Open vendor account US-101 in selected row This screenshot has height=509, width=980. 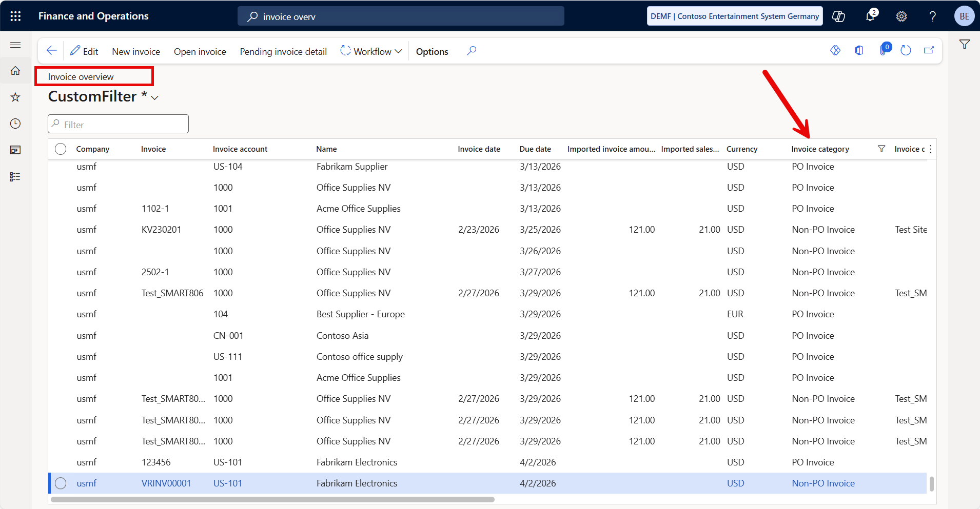pyautogui.click(x=228, y=483)
